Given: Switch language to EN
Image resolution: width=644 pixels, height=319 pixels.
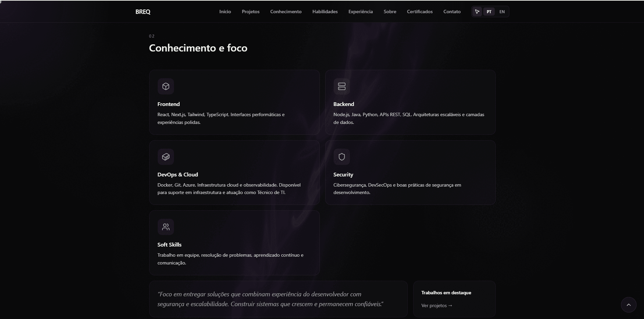Looking at the screenshot, I should [x=502, y=12].
